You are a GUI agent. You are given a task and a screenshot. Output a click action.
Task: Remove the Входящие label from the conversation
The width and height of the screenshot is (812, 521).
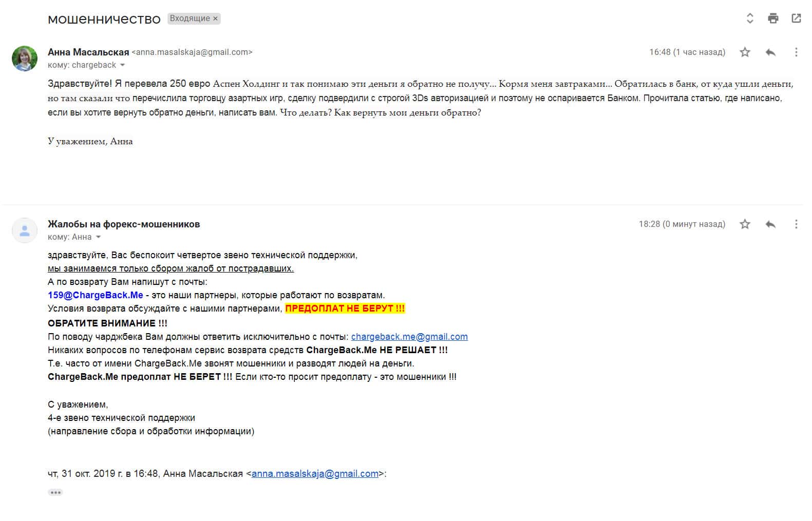[x=216, y=18]
